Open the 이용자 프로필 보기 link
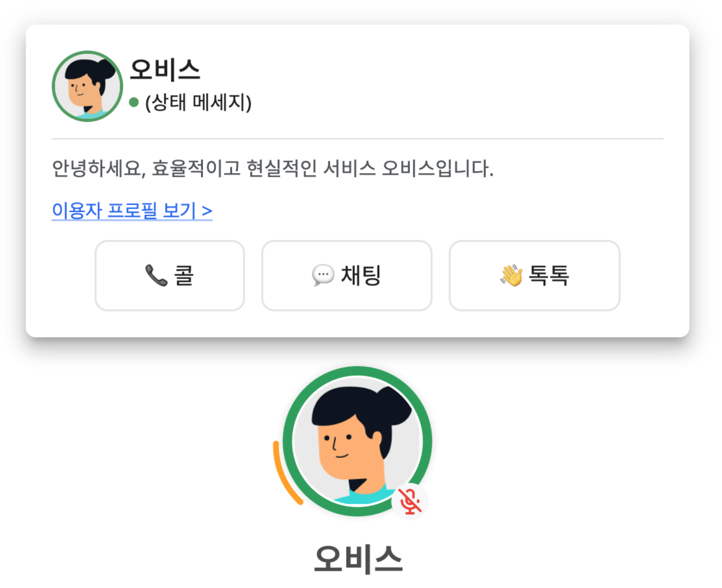This screenshot has height=588, width=722. (x=132, y=211)
